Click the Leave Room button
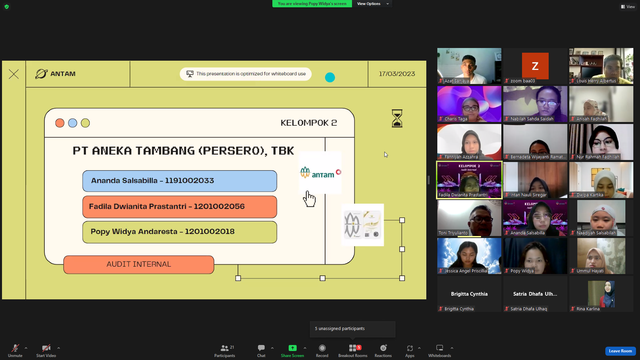 pyautogui.click(x=620, y=351)
